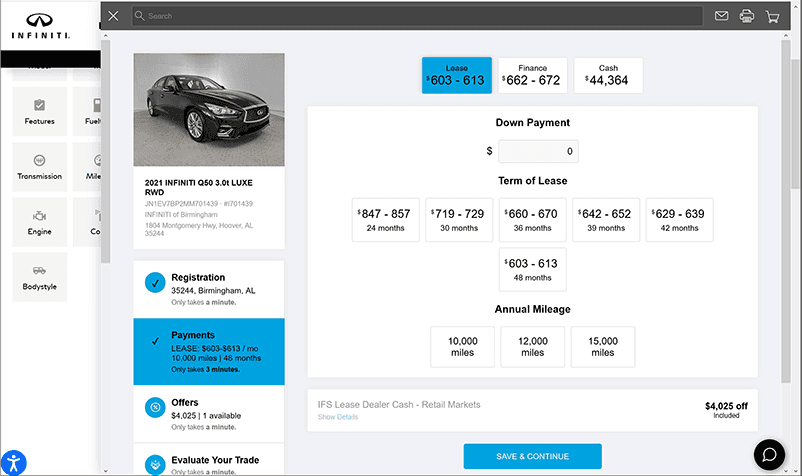Select the 48 months lease term

(x=532, y=269)
